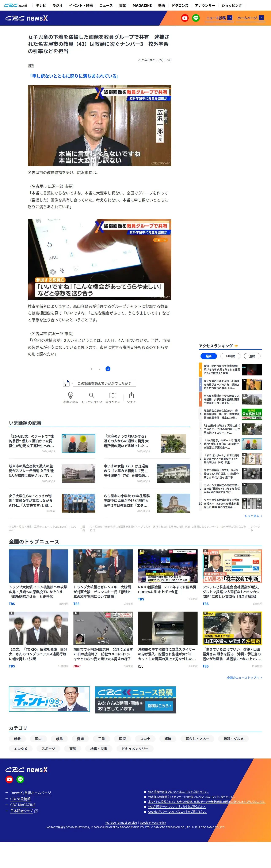Open the YouTube Terms of Service link
Image resolution: width=271 pixels, height=868 pixels.
[121, 823]
